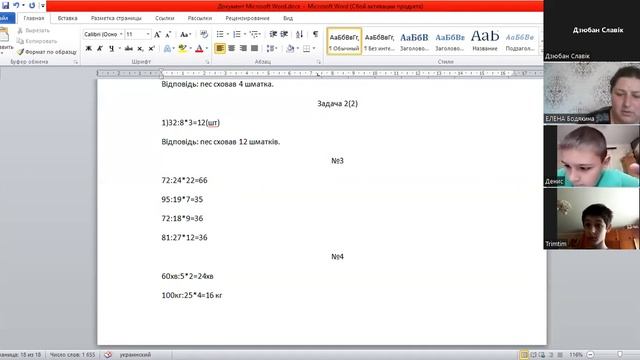Open the Рецензирование ribbon tab
This screenshot has height=360, width=640.
pos(247,18)
